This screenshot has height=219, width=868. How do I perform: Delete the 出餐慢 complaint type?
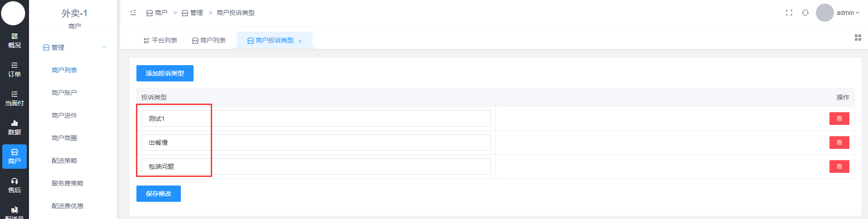839,143
